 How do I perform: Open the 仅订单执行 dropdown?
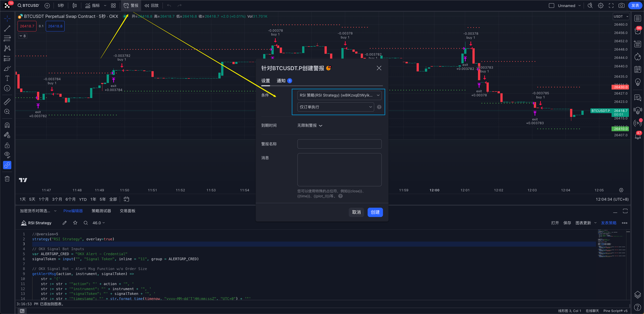click(336, 107)
